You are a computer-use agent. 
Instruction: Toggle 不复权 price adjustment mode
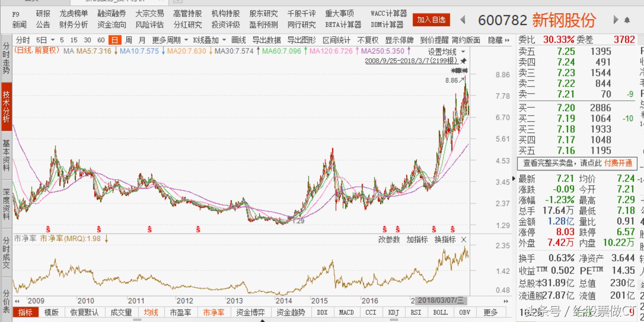[x=368, y=40]
